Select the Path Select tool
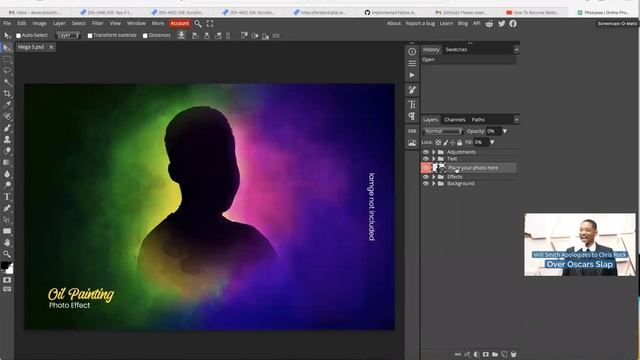 (x=7, y=220)
